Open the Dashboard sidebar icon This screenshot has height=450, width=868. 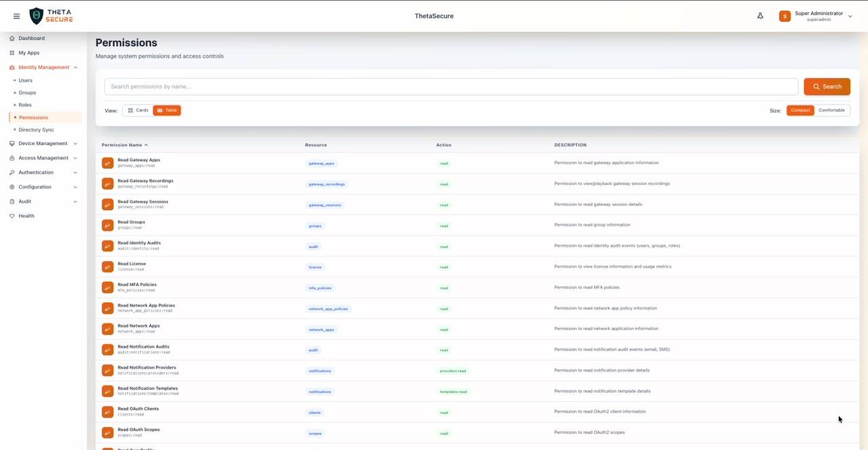12,38
